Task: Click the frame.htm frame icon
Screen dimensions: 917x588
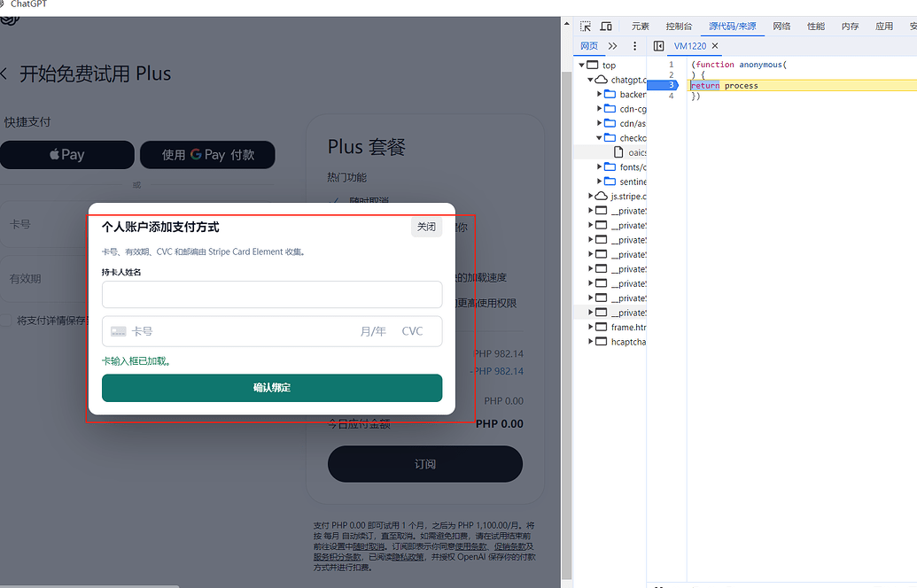Action: pos(602,327)
